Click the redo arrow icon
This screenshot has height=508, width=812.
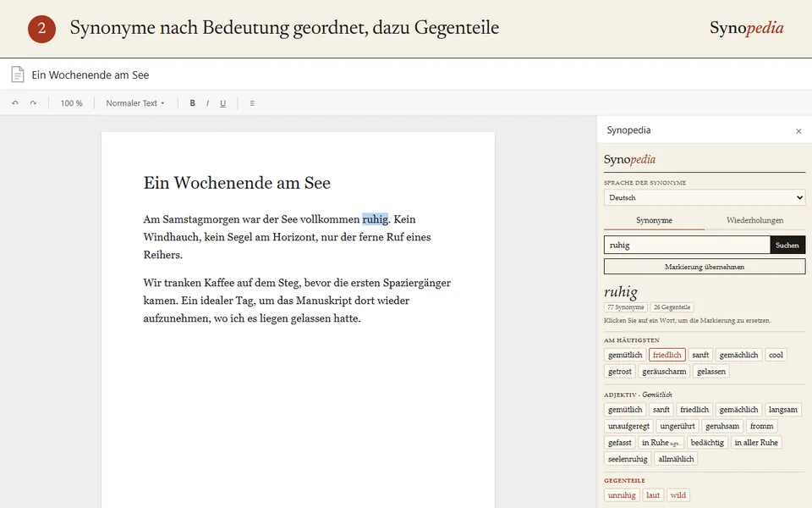(33, 103)
